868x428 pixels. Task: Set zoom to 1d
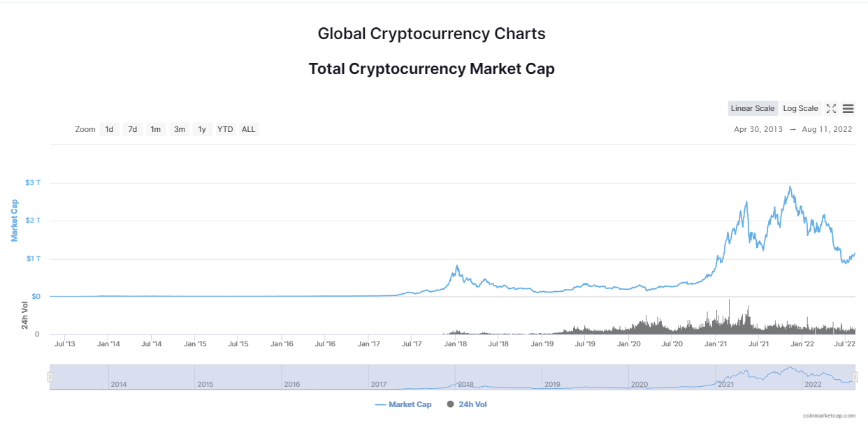(109, 129)
